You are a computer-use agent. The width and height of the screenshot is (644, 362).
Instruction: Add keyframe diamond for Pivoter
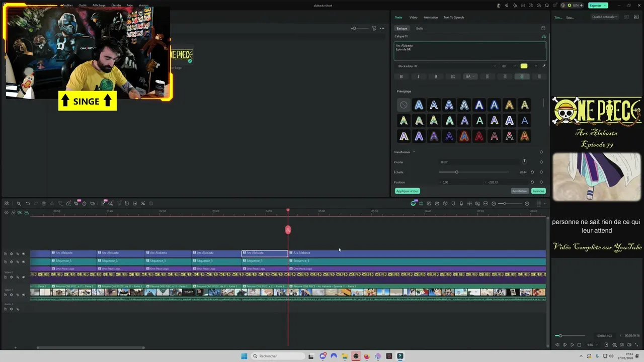click(x=541, y=162)
